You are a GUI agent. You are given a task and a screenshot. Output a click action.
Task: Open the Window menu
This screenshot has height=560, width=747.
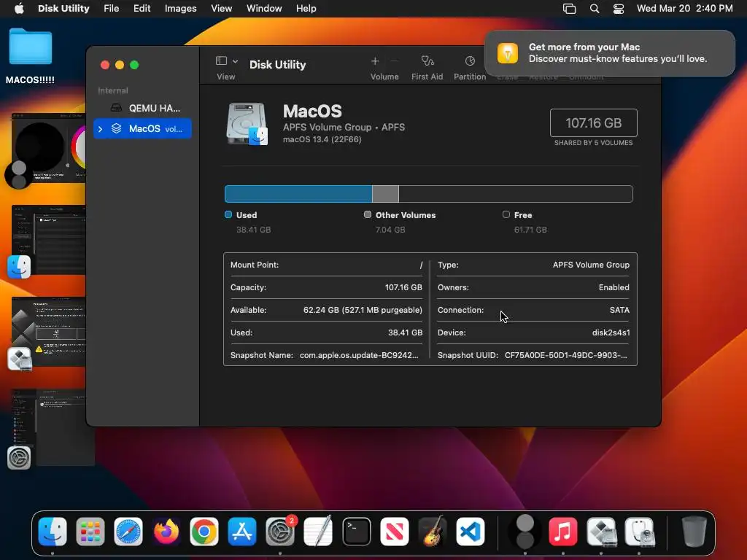264,9
